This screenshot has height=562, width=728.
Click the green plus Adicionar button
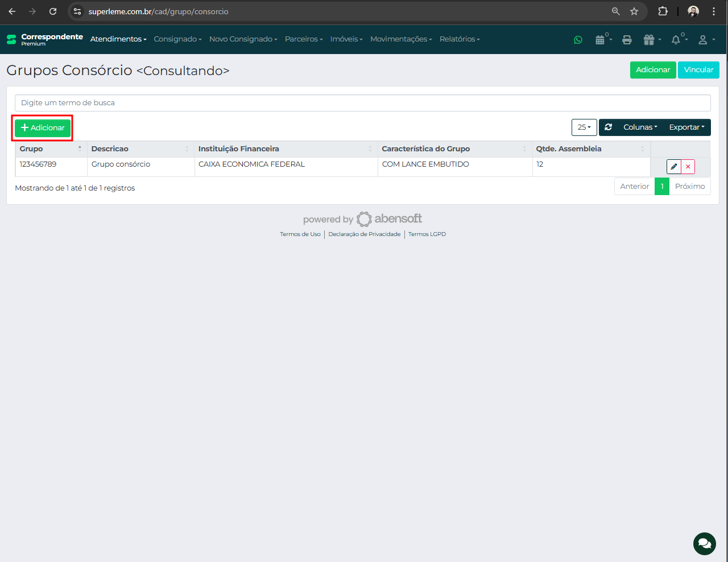coord(43,128)
